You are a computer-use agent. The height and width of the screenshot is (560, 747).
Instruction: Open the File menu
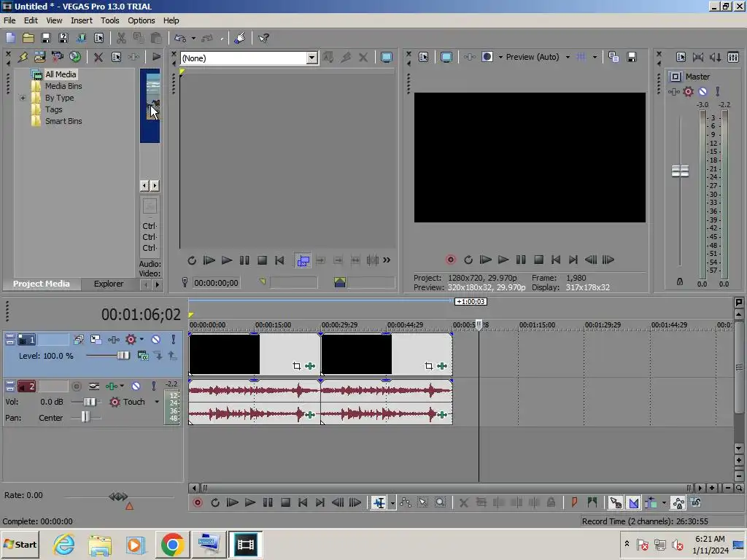[9, 20]
